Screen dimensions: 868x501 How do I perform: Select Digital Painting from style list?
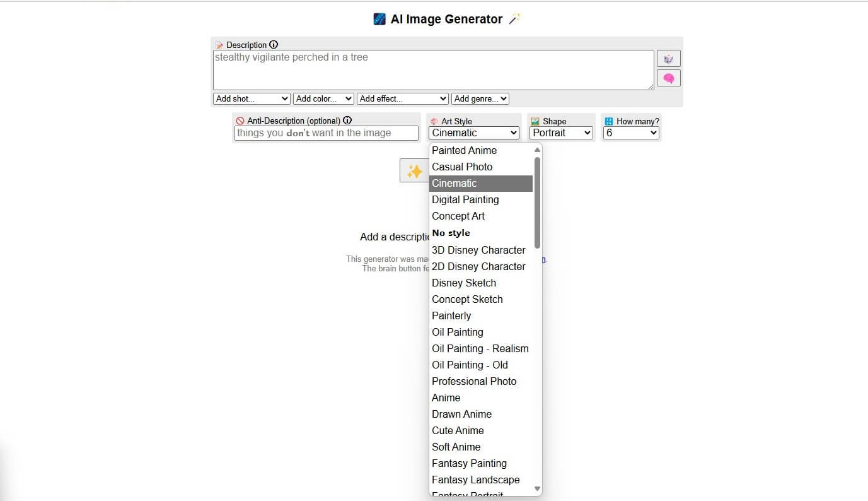coord(465,199)
